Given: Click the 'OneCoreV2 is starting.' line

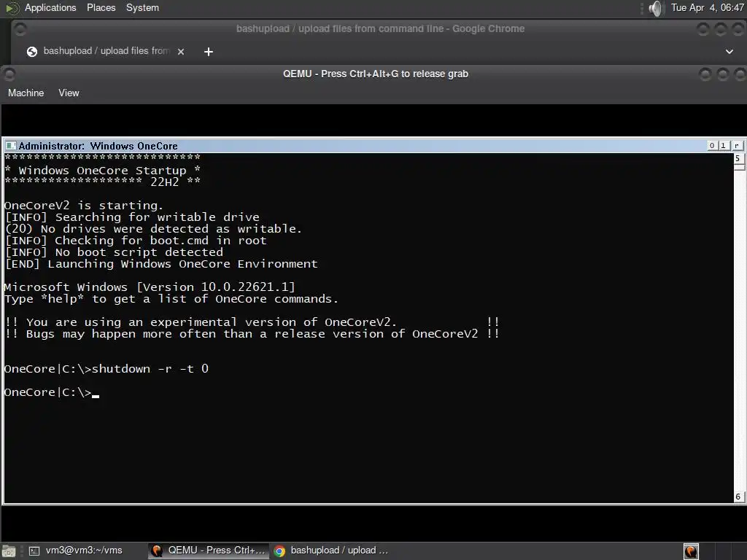Looking at the screenshot, I should (84, 205).
